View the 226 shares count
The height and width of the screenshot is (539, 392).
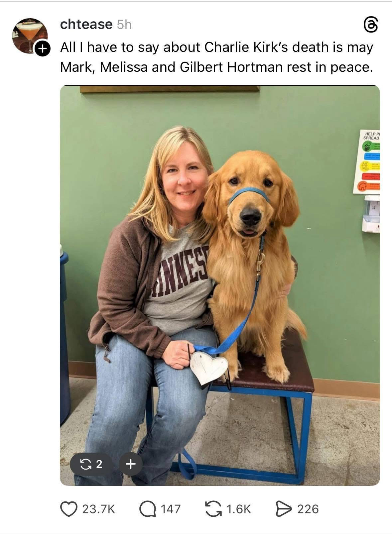point(308,509)
